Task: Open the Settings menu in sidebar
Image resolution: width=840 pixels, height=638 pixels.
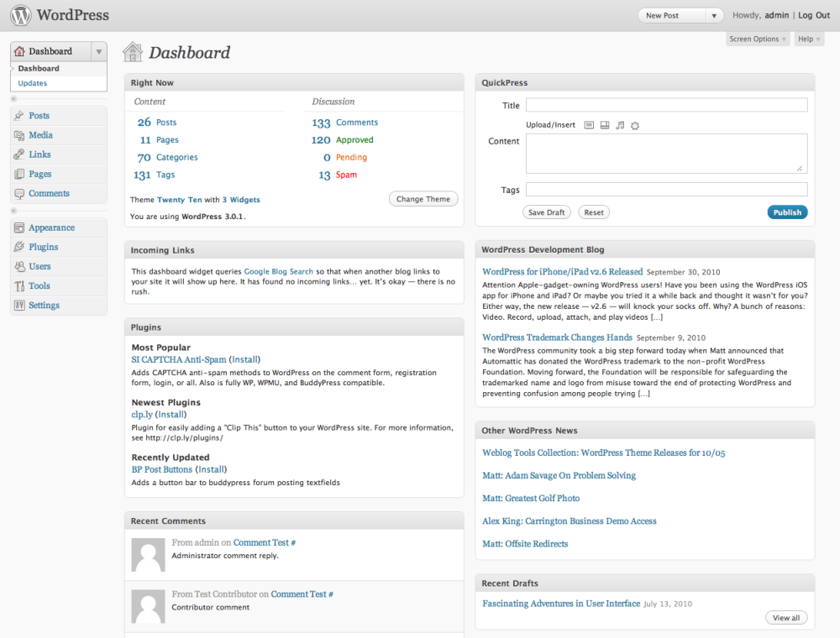Action: (x=18, y=305)
